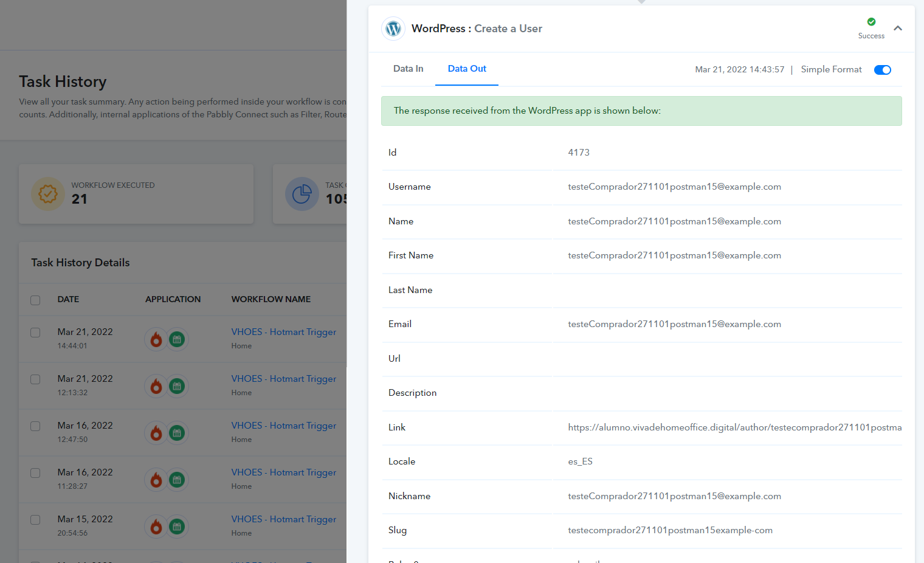This screenshot has width=924, height=563.
Task: Tick the checkbox for Mar 16, 2022 12:47:50 row
Action: coord(35,426)
